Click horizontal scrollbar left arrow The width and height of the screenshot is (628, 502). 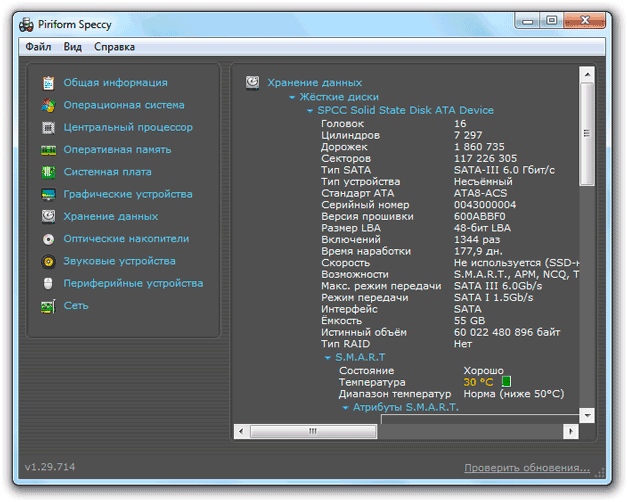coord(241,432)
